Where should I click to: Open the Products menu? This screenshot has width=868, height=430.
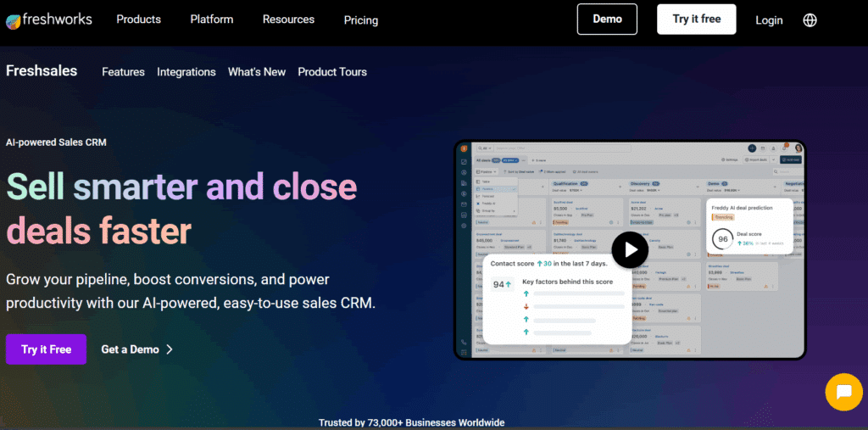pyautogui.click(x=138, y=20)
